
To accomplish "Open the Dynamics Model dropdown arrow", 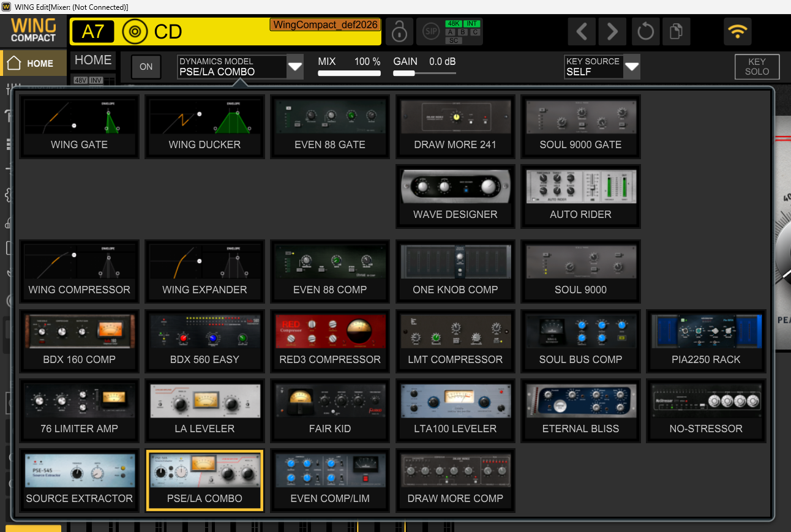I will pyautogui.click(x=295, y=67).
